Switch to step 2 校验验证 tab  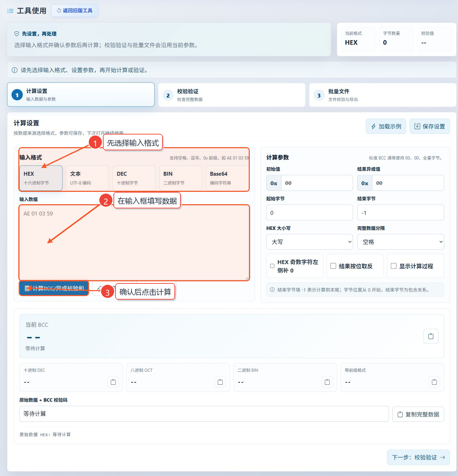click(x=232, y=95)
